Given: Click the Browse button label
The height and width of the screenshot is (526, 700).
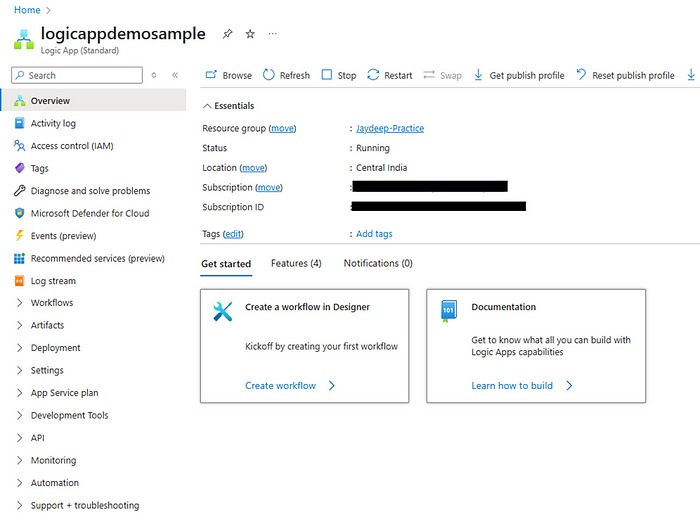Looking at the screenshot, I should tap(237, 75).
